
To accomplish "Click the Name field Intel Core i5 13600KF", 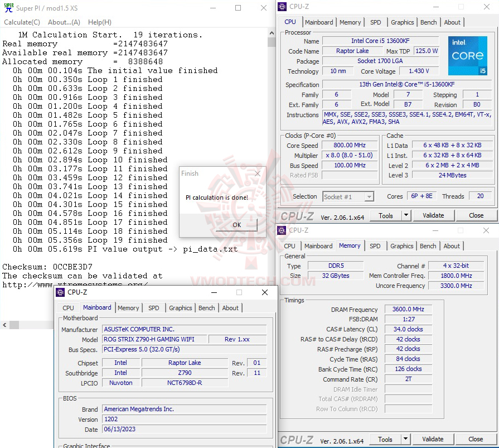I will click(380, 41).
